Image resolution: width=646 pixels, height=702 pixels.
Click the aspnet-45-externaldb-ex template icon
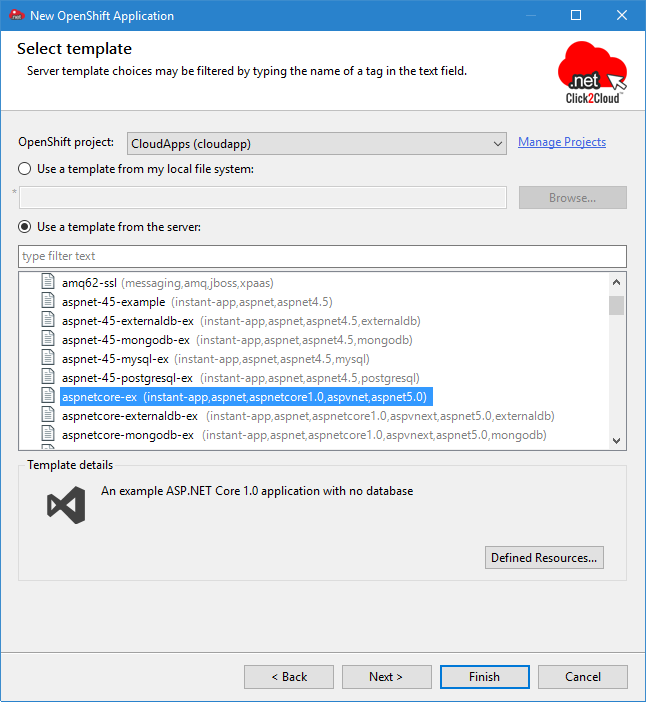point(48,320)
